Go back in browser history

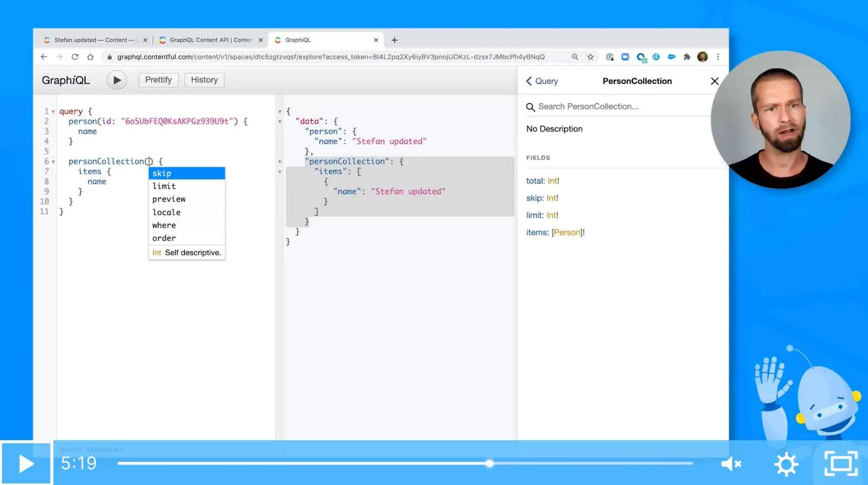[44, 57]
